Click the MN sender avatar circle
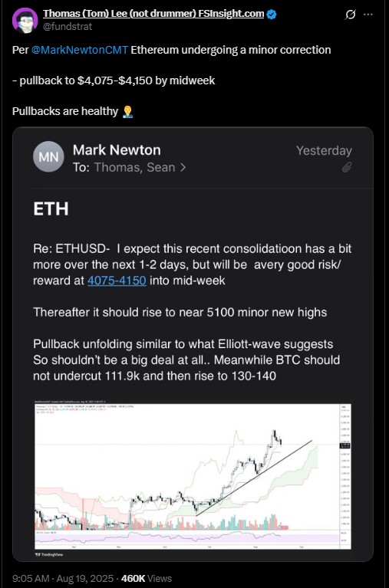 (49, 156)
